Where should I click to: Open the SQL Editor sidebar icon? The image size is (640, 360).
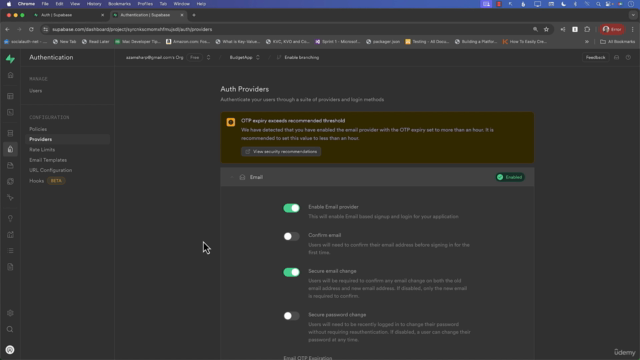pyautogui.click(x=11, y=112)
